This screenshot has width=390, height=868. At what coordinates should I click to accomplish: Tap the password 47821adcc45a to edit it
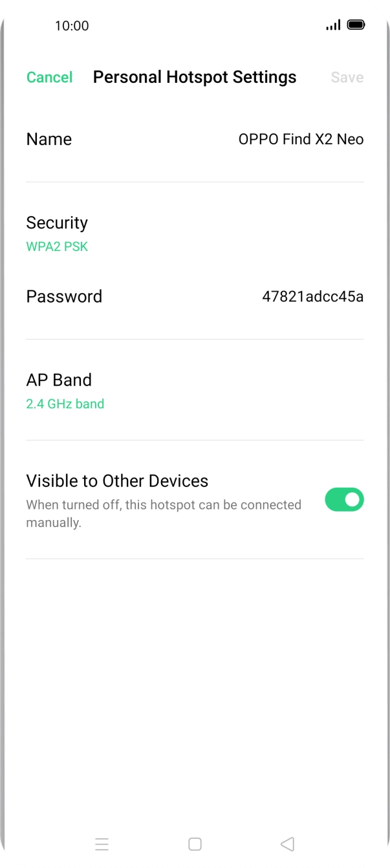pos(312,296)
